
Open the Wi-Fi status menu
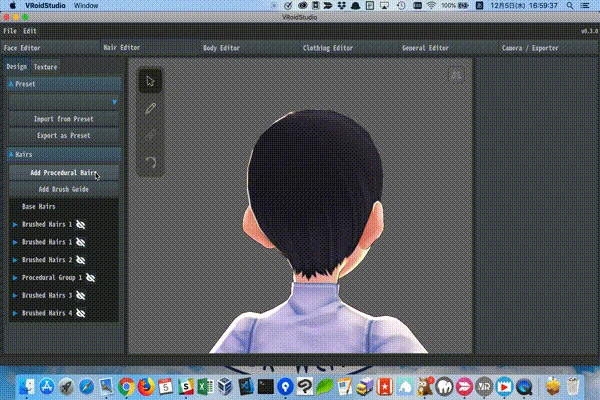(x=432, y=5)
